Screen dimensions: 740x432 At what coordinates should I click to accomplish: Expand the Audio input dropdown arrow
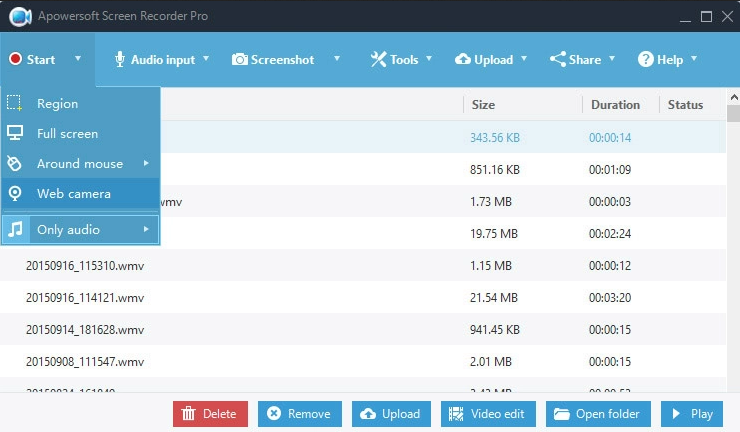point(206,59)
